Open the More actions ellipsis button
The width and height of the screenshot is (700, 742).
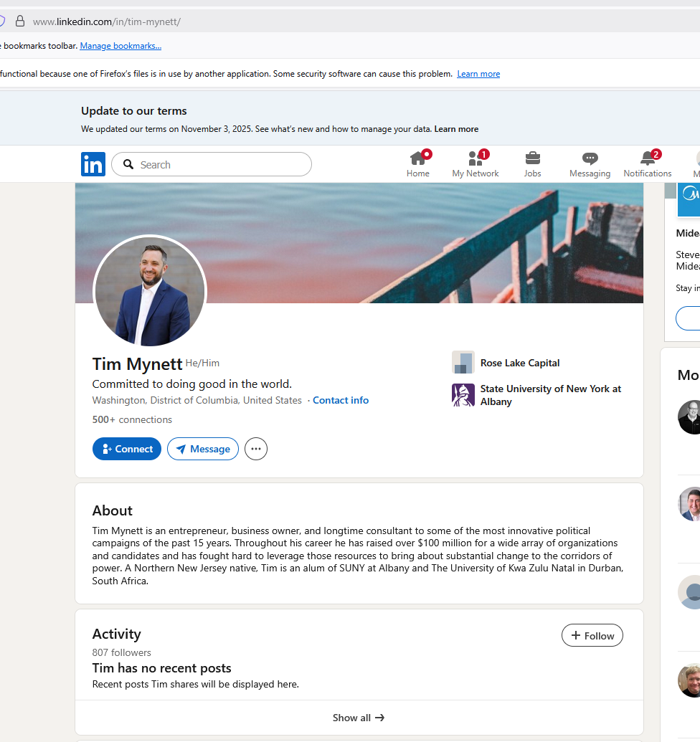coord(256,449)
